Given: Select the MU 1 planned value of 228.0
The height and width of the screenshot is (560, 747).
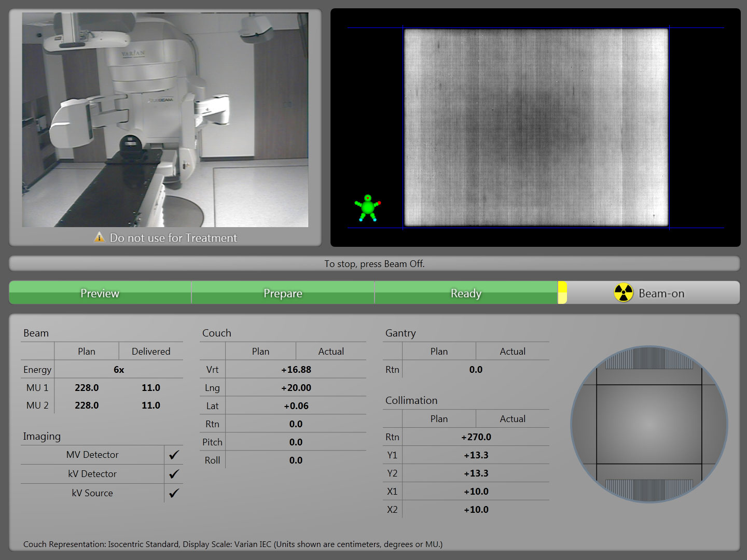Looking at the screenshot, I should tap(87, 387).
